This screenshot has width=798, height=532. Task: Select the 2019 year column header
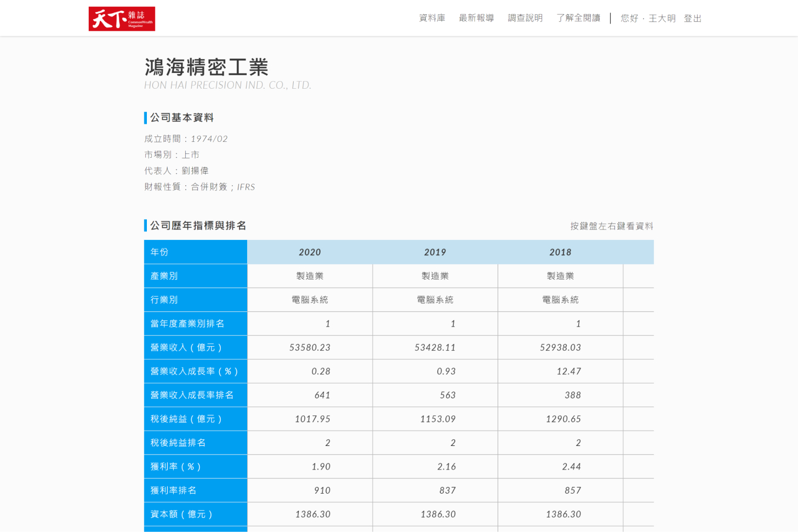click(x=435, y=252)
